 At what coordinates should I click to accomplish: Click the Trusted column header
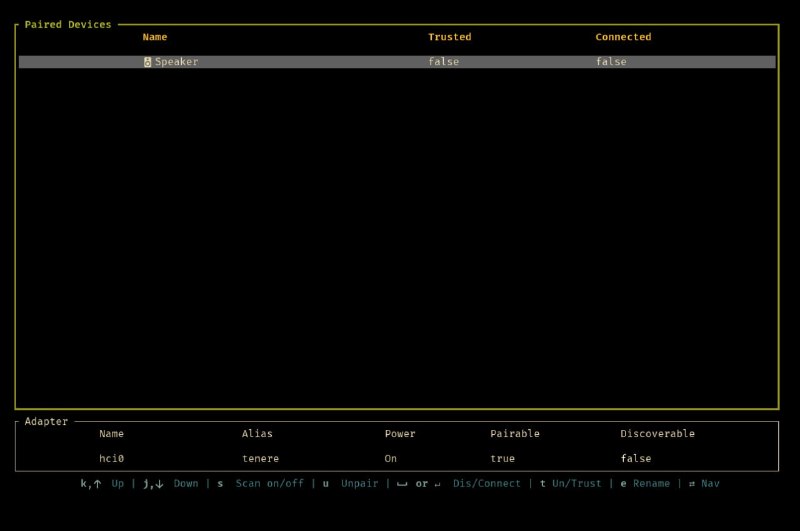pyautogui.click(x=449, y=37)
